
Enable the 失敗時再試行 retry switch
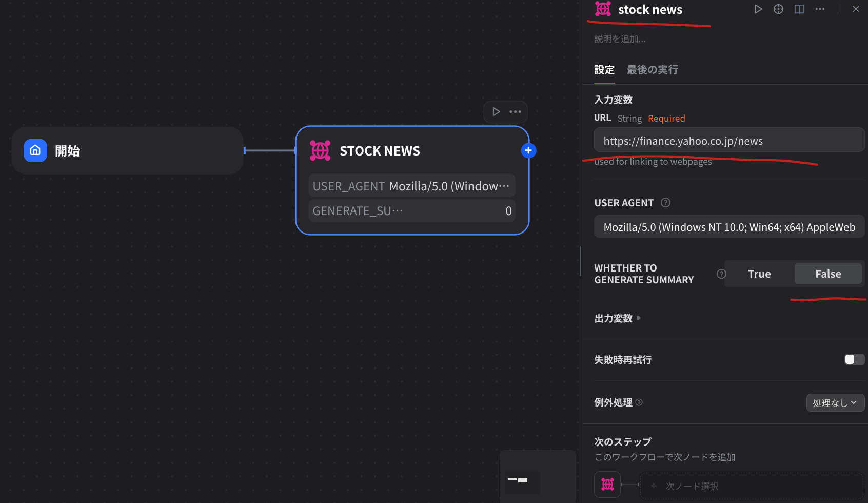pos(854,359)
